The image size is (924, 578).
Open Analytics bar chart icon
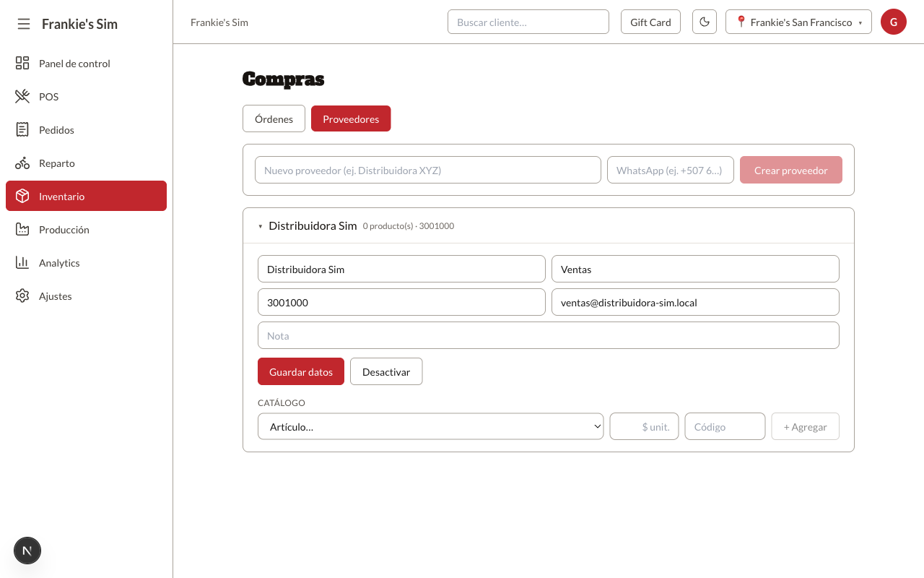[22, 263]
